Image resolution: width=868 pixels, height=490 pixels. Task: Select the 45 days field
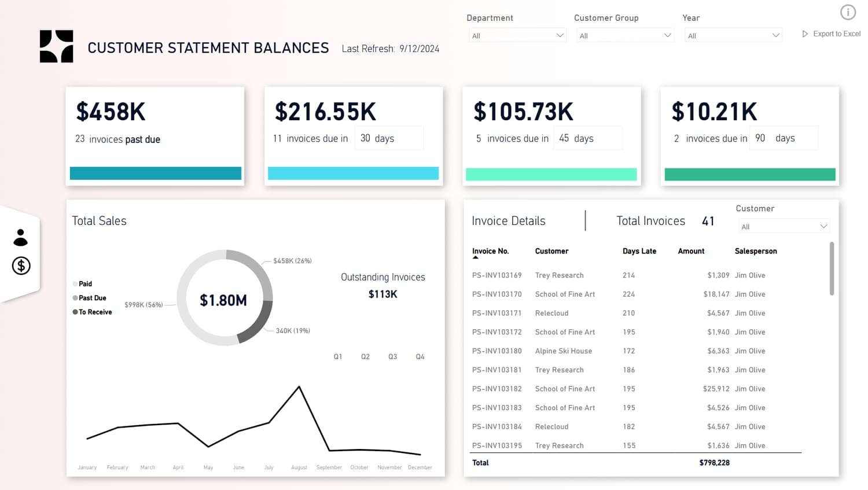coord(588,138)
